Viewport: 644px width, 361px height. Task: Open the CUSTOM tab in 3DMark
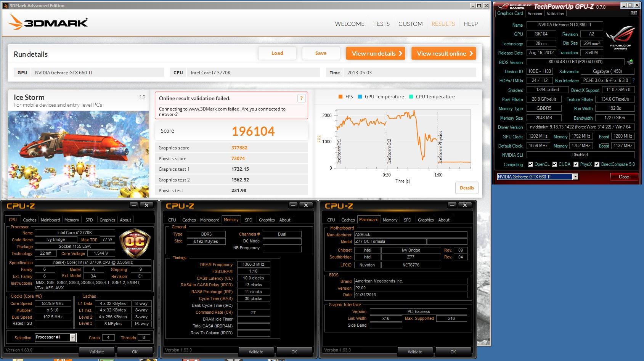pyautogui.click(x=410, y=24)
